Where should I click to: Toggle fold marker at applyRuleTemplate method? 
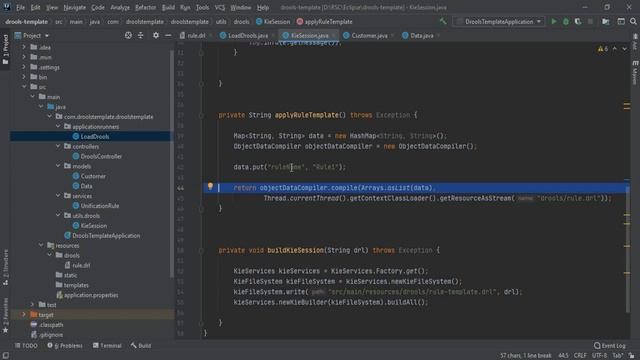(x=201, y=116)
